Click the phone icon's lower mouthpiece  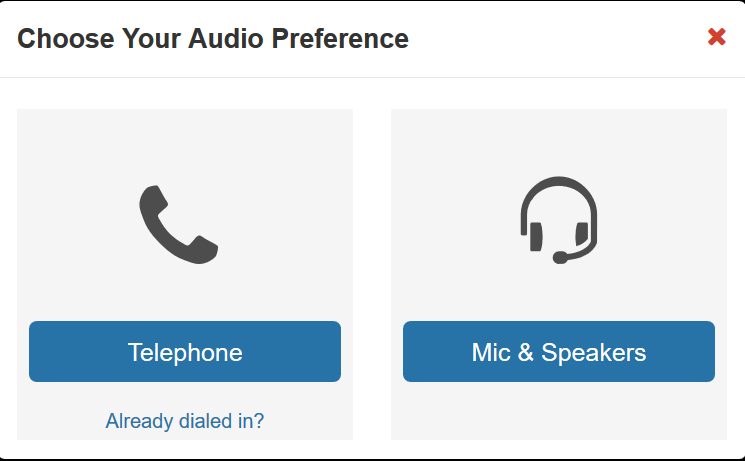204,249
